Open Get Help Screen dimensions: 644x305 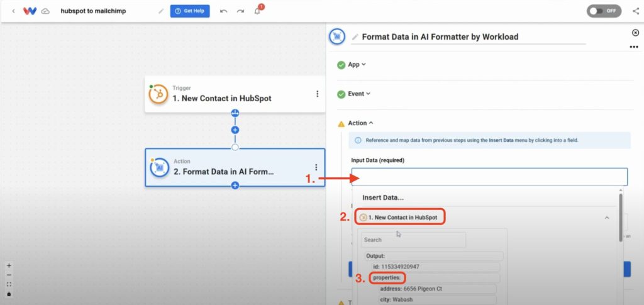(x=190, y=11)
